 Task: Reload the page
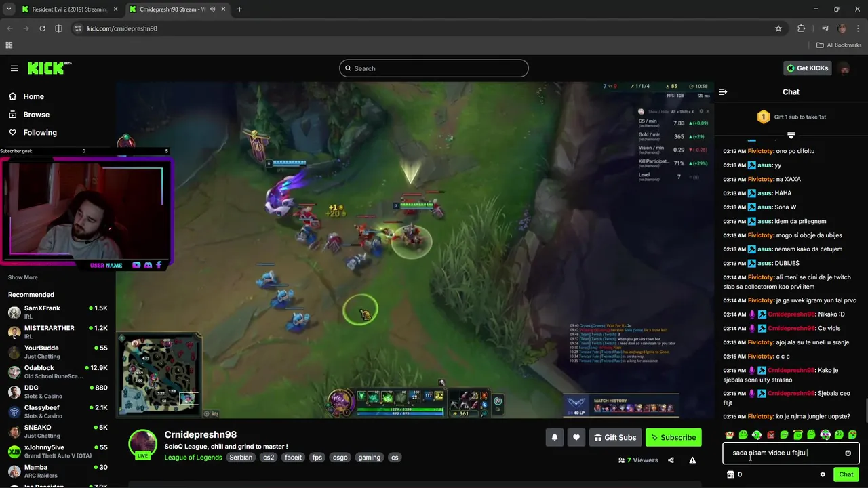pos(42,28)
